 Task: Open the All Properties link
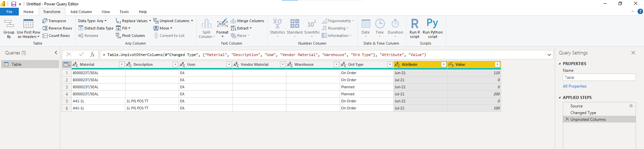[575, 86]
